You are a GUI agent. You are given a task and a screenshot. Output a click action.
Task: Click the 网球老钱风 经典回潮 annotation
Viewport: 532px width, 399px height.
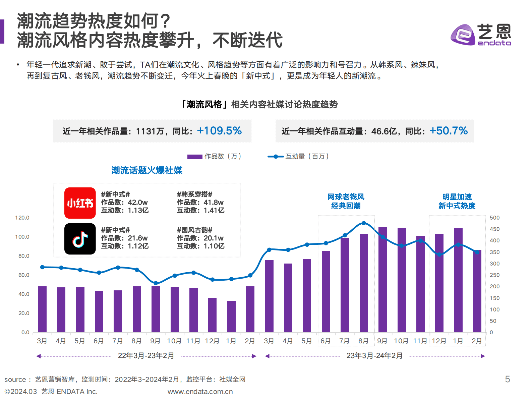tap(346, 201)
